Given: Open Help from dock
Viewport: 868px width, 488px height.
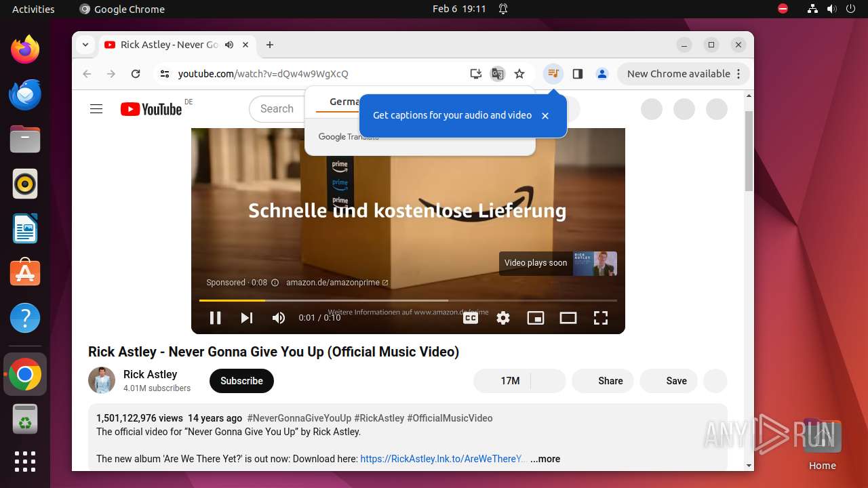Looking at the screenshot, I should pyautogui.click(x=25, y=318).
